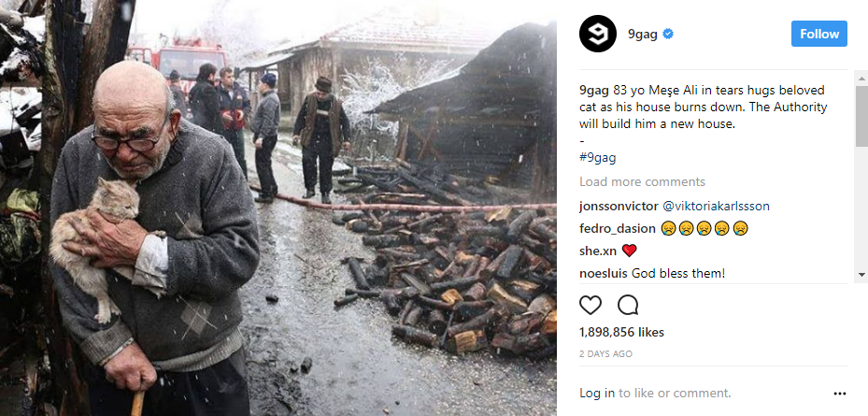Click Log in to like or comment
868x416 pixels.
[x=597, y=394]
